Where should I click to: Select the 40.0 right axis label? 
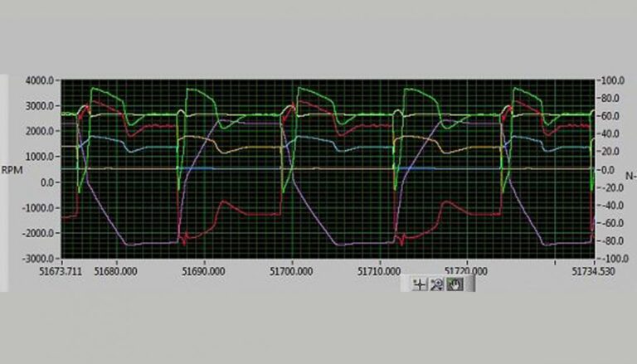612,133
